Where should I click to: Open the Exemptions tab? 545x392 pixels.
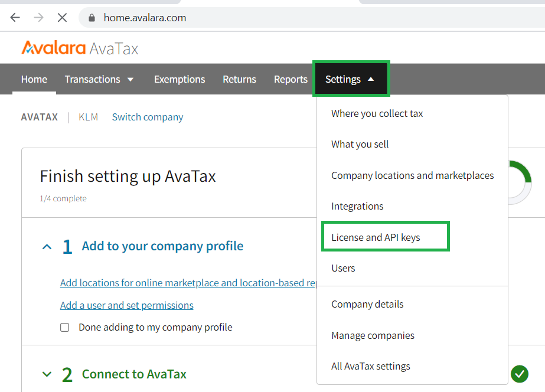coord(180,79)
